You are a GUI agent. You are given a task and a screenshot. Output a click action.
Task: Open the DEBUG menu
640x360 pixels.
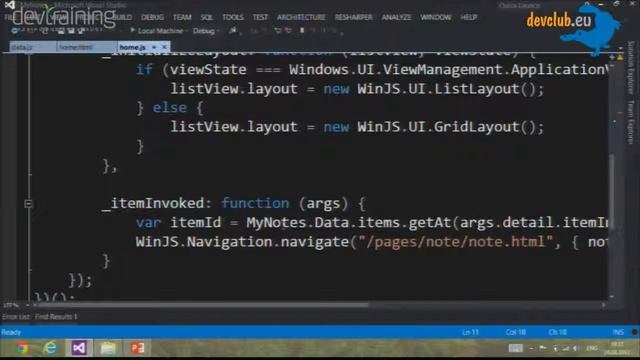pos(152,17)
